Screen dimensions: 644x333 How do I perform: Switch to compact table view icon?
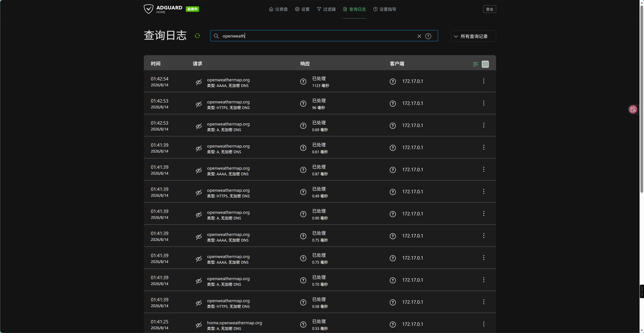pyautogui.click(x=476, y=64)
